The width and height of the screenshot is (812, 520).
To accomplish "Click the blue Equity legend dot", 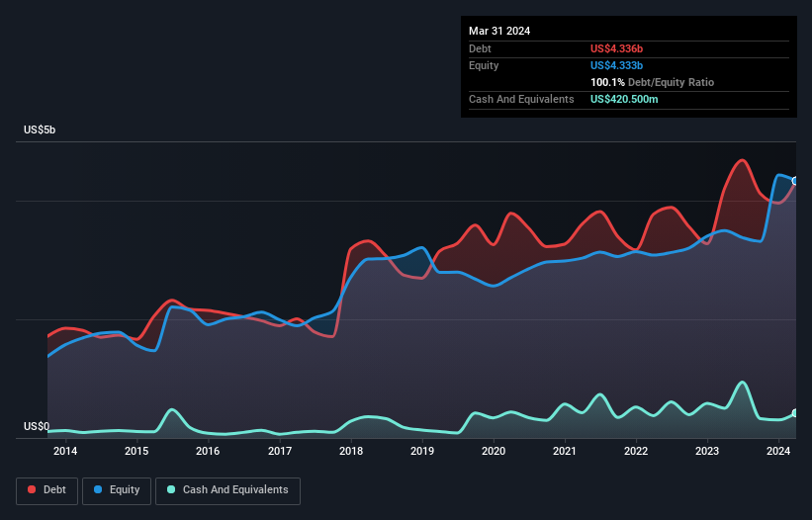I will click(x=98, y=489).
